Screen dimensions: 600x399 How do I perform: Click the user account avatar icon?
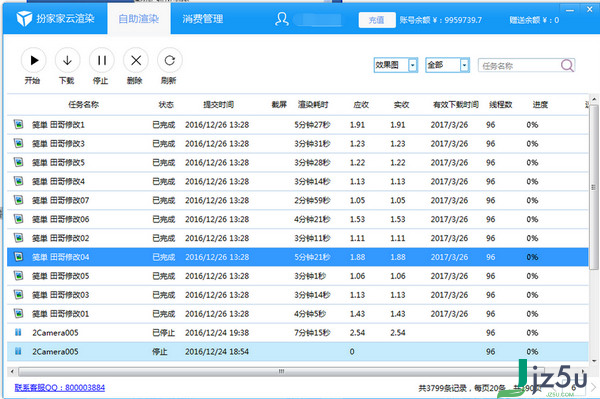(282, 19)
